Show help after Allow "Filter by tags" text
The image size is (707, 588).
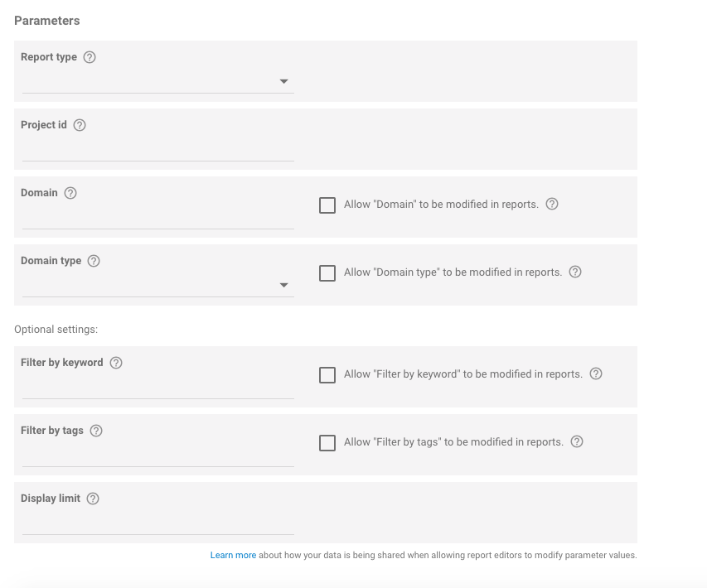[x=577, y=442]
